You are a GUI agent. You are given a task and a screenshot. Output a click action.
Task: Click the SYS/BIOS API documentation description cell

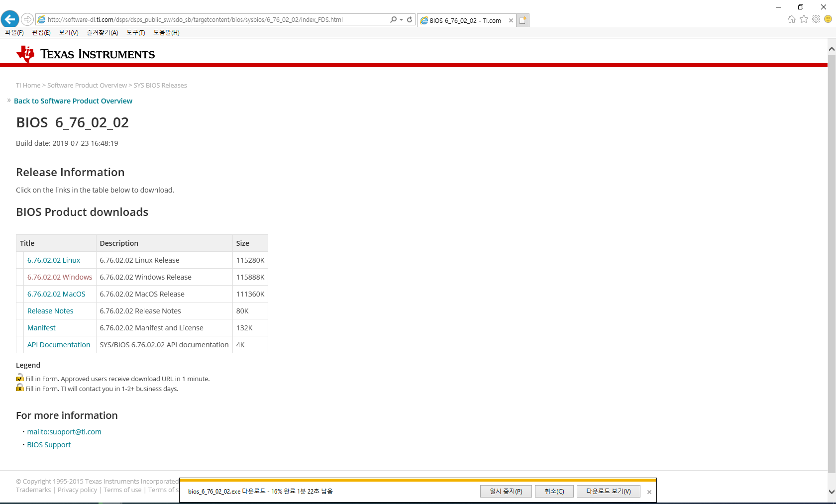click(164, 345)
